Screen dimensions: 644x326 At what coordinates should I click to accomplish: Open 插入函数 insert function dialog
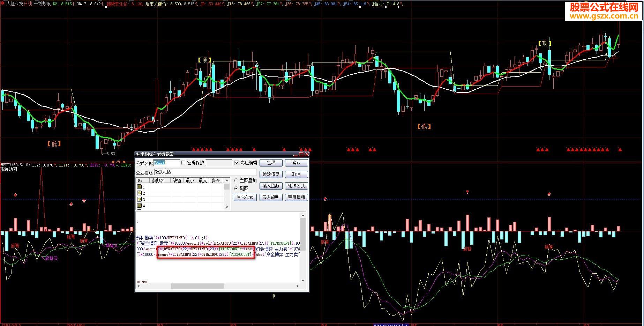[271, 186]
